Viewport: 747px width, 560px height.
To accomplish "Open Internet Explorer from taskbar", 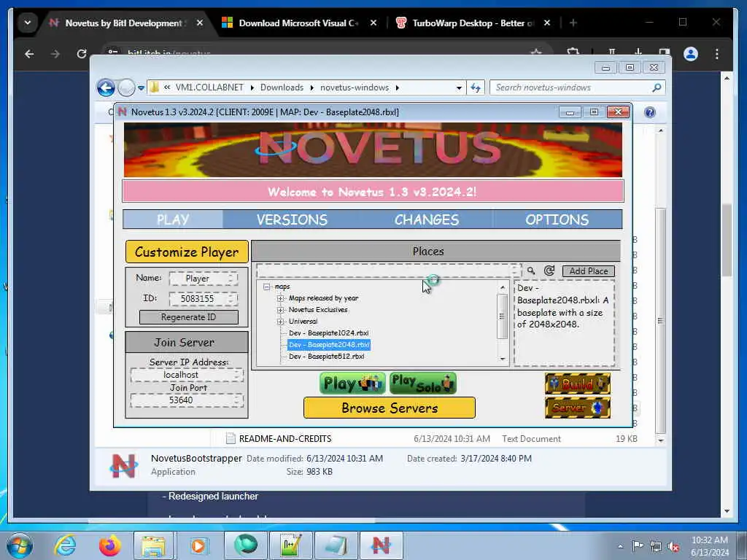I will coord(65,545).
